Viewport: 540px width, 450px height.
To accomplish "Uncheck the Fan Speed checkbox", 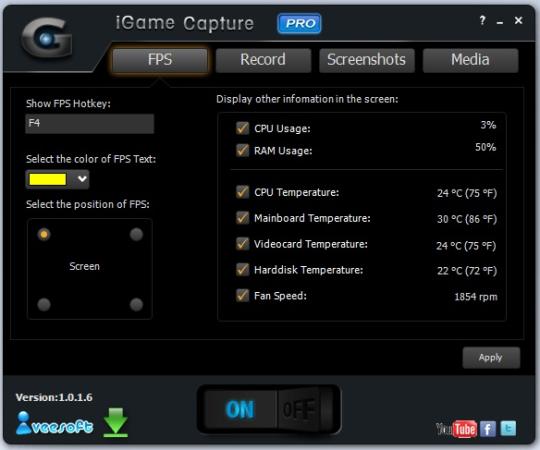I will 242,295.
